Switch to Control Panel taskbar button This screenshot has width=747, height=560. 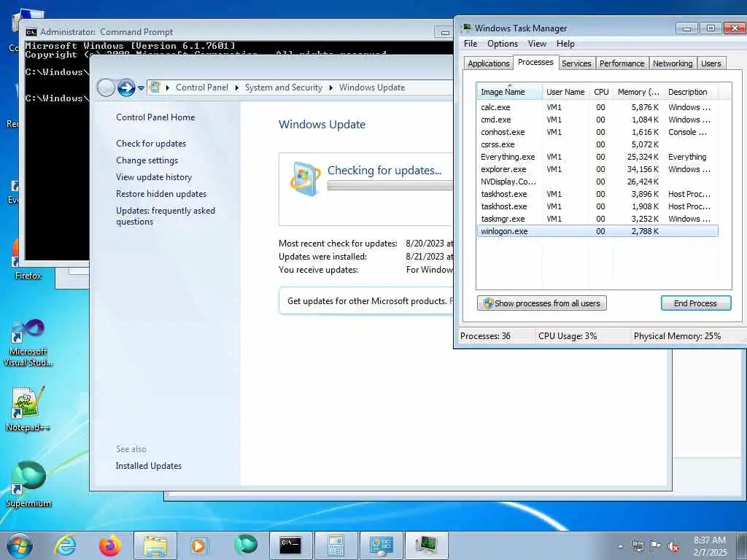381,545
